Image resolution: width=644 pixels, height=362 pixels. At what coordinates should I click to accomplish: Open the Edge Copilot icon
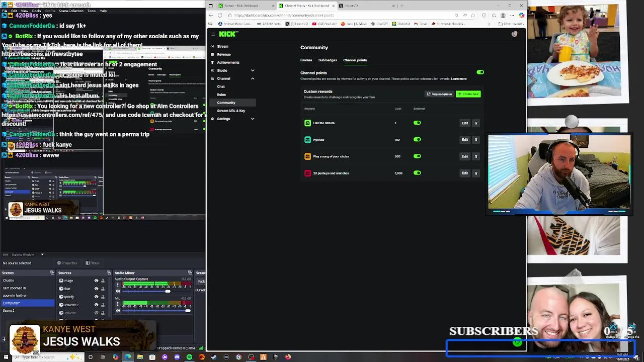click(521, 15)
